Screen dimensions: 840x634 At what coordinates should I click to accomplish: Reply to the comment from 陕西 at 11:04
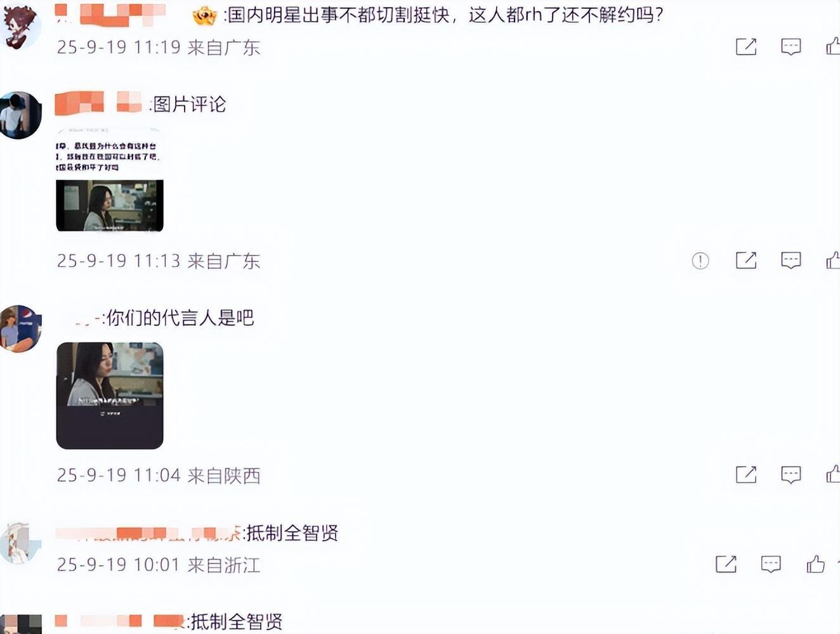tap(791, 474)
